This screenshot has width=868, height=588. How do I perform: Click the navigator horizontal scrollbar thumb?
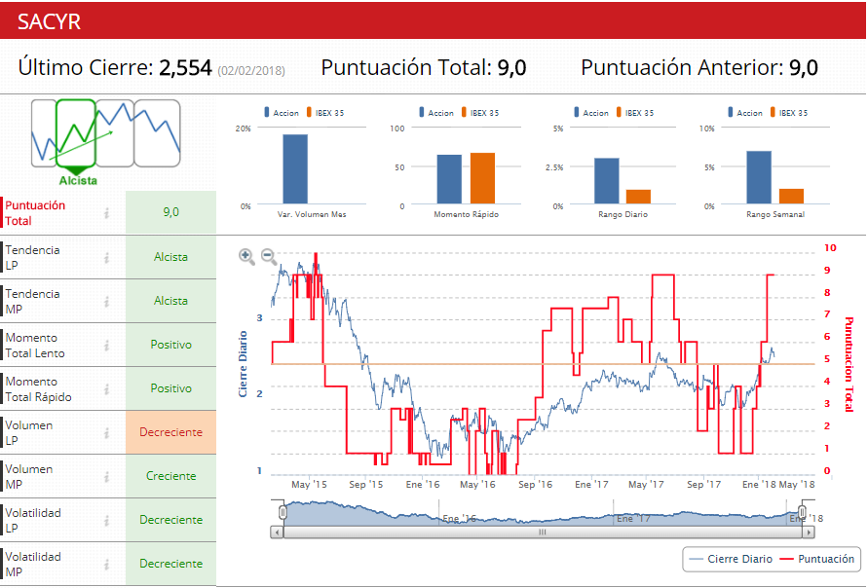coord(543,533)
